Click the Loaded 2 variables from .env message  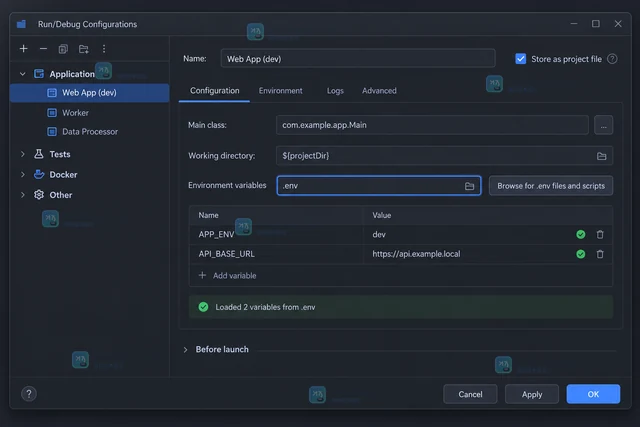265,307
